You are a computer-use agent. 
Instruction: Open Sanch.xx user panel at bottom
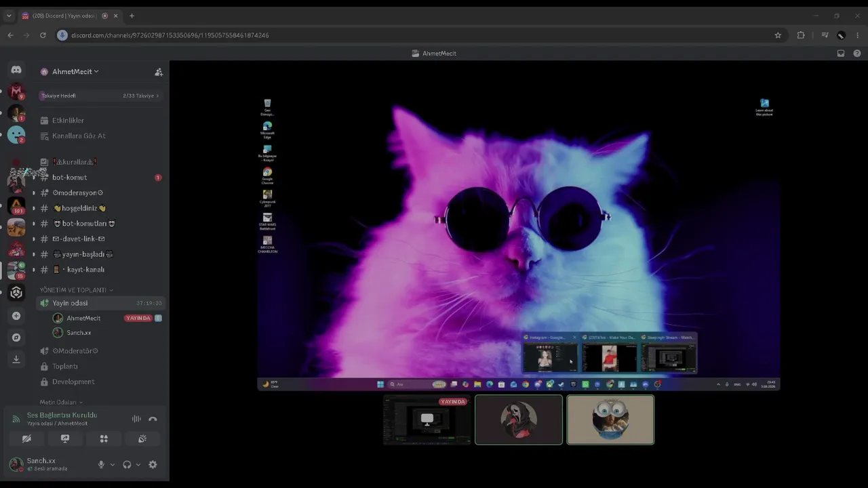(50, 464)
